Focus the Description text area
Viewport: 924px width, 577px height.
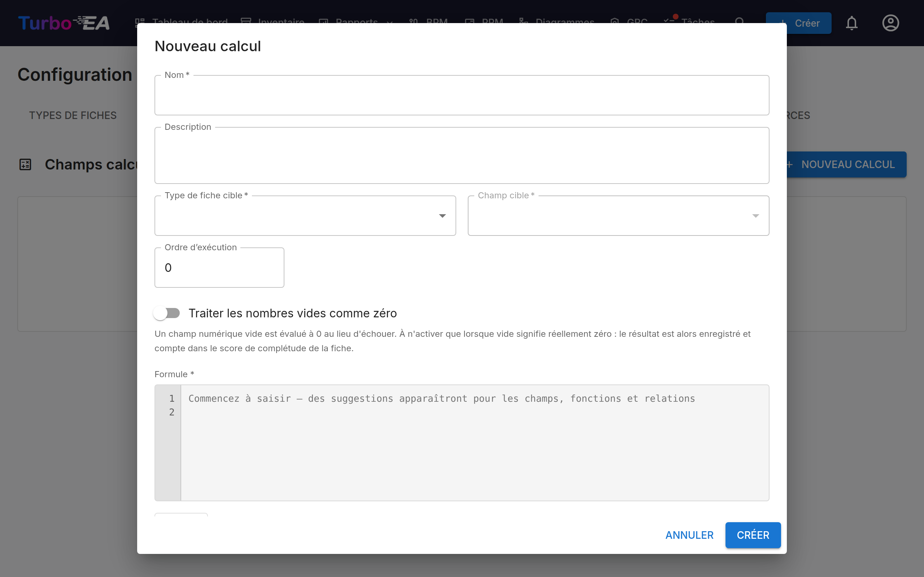point(462,155)
